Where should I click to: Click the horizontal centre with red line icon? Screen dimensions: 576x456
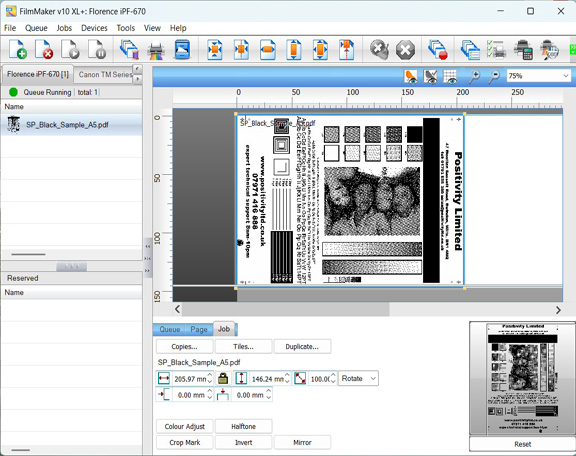(x=241, y=49)
